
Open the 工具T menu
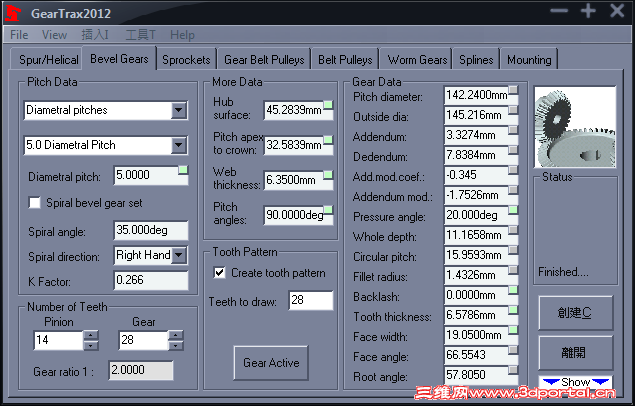pos(140,35)
